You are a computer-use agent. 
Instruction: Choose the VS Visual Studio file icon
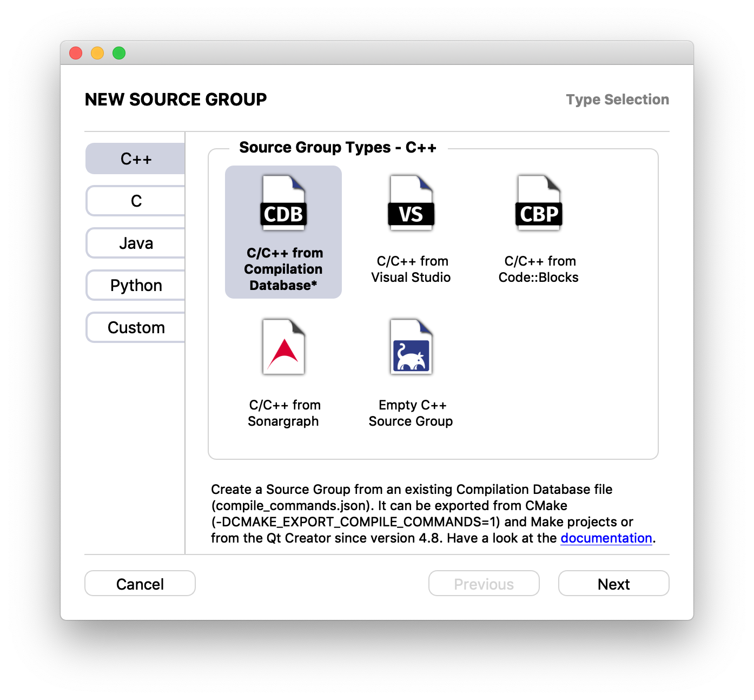411,203
